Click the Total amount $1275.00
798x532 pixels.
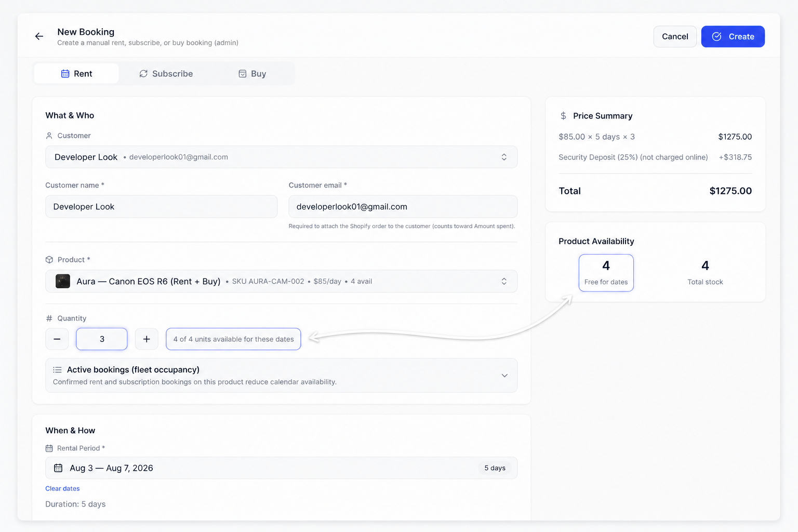730,191
